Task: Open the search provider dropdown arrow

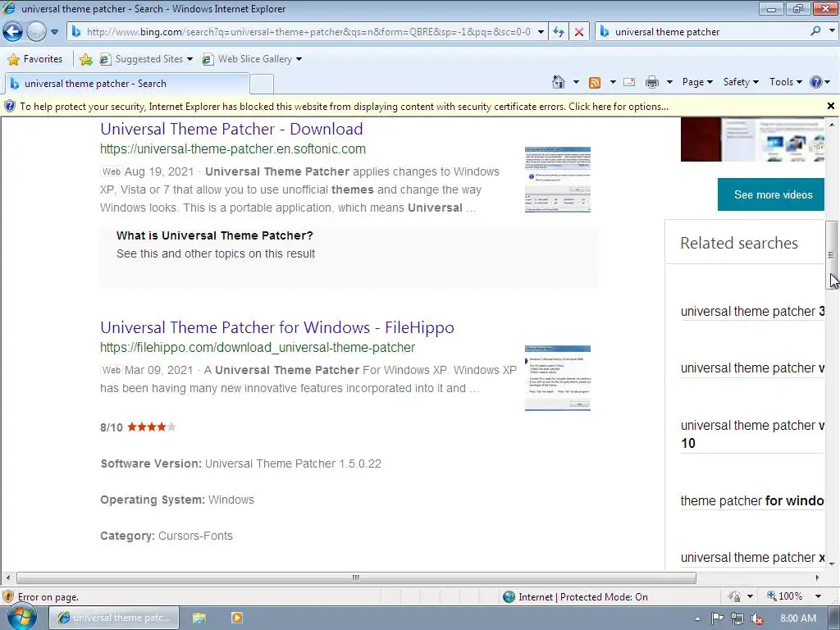Action: (x=831, y=31)
